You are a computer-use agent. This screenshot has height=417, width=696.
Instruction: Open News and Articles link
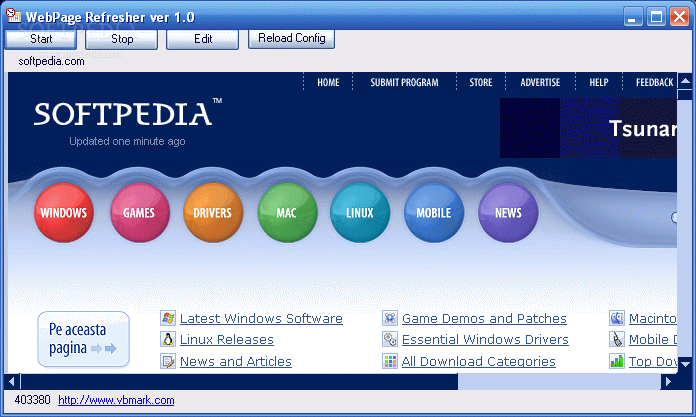(x=236, y=361)
